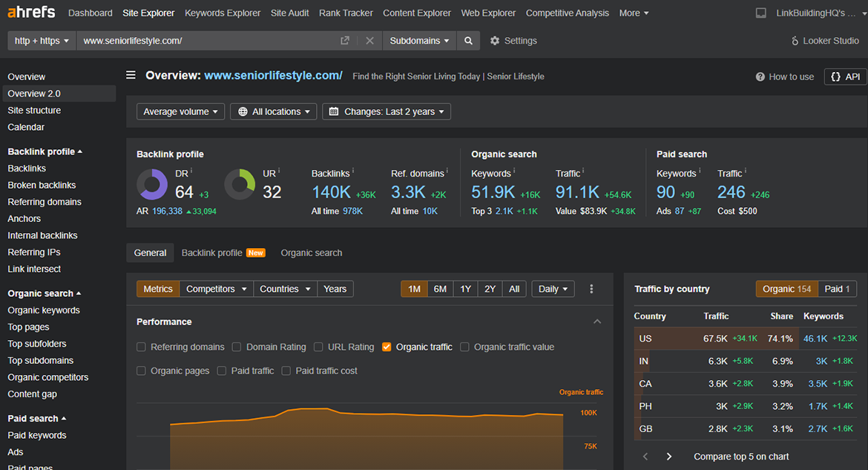Click the UR donut chart

(240, 185)
